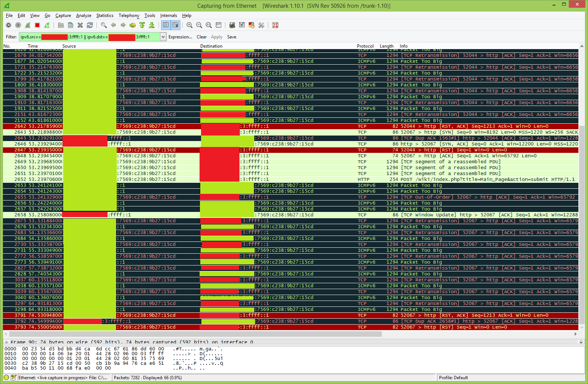Click the Profile: Default status field
The height and width of the screenshot is (384, 588).
pyautogui.click(x=453, y=377)
